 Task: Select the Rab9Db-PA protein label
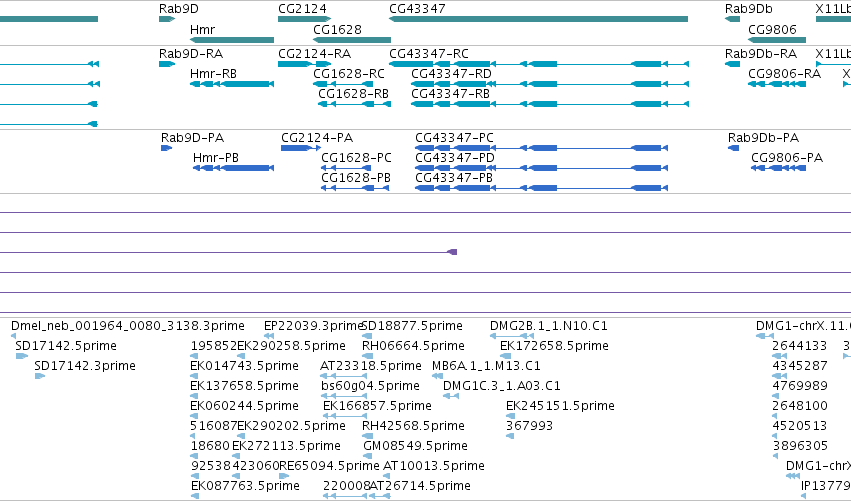coord(763,138)
